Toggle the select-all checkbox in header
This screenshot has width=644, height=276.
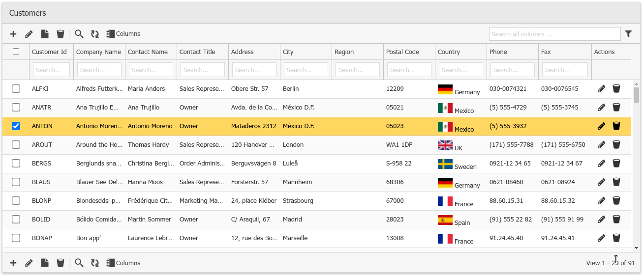(x=16, y=52)
